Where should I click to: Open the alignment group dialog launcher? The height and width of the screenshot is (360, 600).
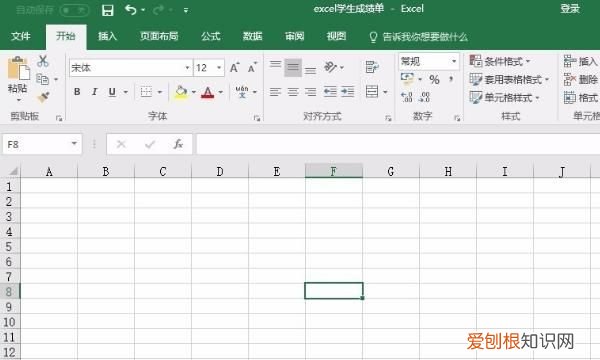388,119
